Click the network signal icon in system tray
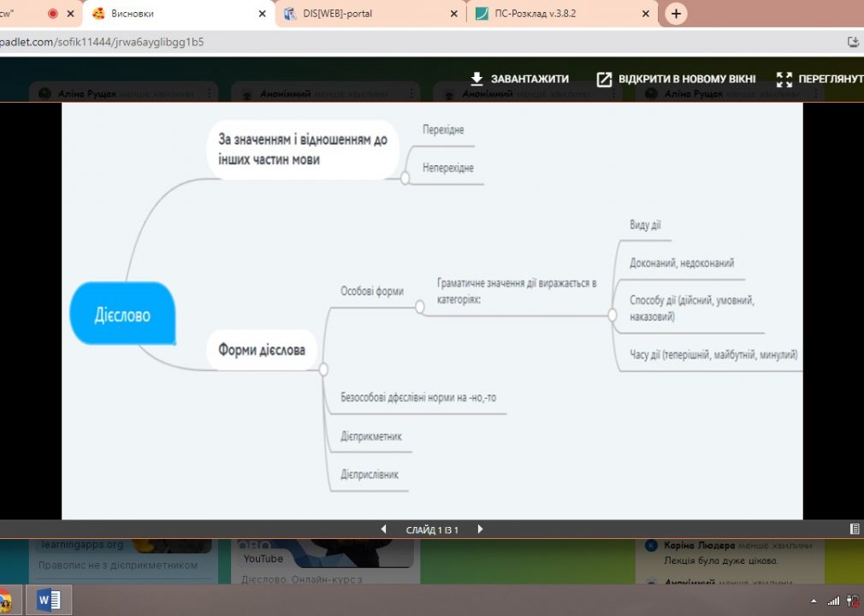The width and height of the screenshot is (864, 616). point(834,601)
